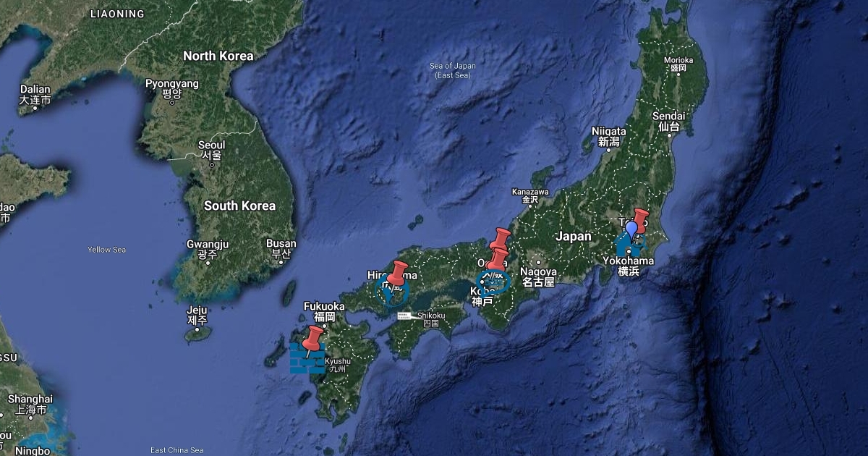Click the Busan city label
Image resolution: width=868 pixels, height=456 pixels.
coord(281,248)
